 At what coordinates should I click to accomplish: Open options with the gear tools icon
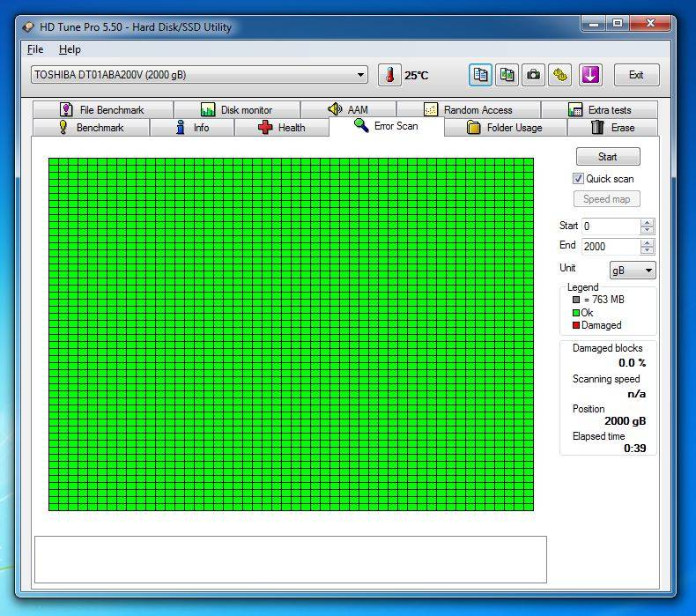[x=560, y=75]
